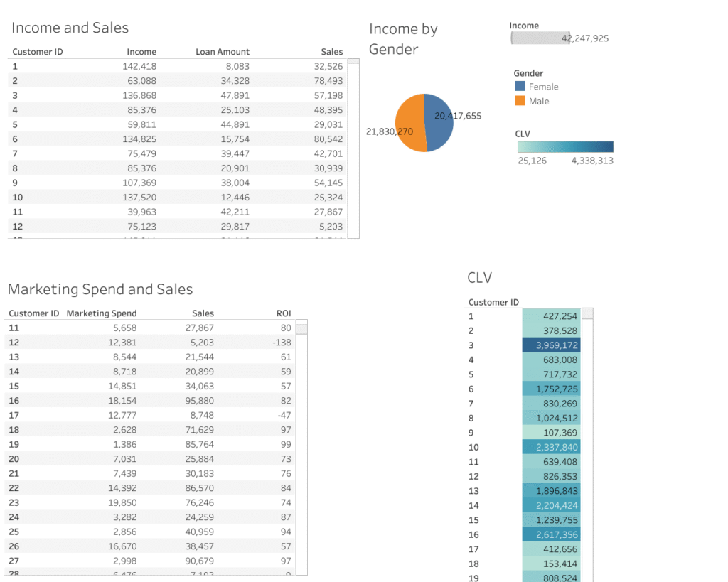Image resolution: width=728 pixels, height=582 pixels.
Task: Click the scrollbar thumb of CLV table
Action: [587, 314]
